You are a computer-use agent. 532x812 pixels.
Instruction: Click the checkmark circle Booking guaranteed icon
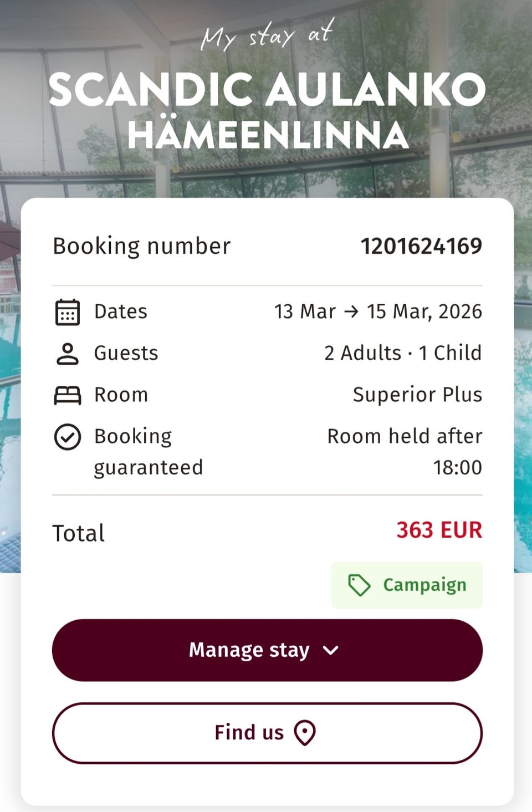68,437
